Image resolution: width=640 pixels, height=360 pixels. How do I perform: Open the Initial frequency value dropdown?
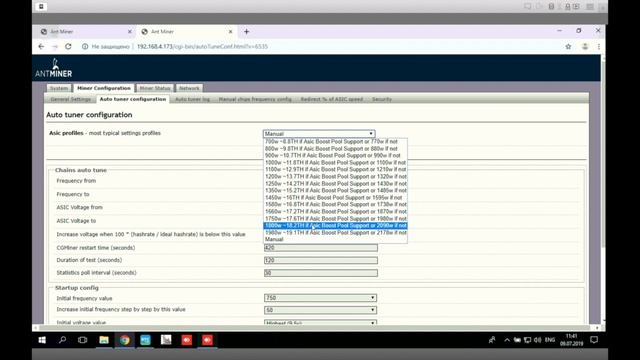[320, 298]
